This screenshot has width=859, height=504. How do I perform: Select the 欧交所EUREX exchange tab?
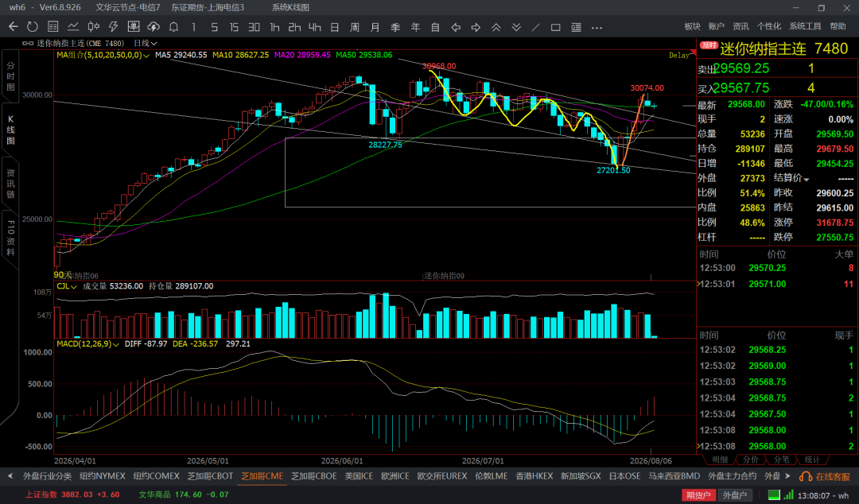pyautogui.click(x=442, y=476)
